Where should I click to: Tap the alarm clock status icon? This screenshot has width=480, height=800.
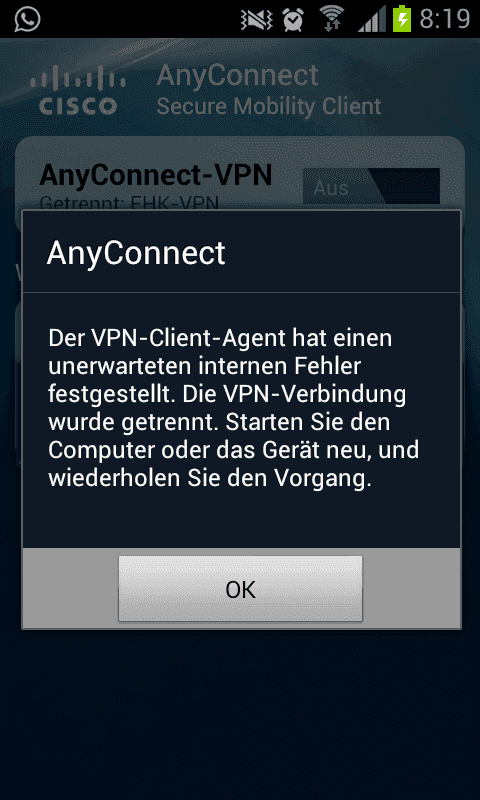293,20
